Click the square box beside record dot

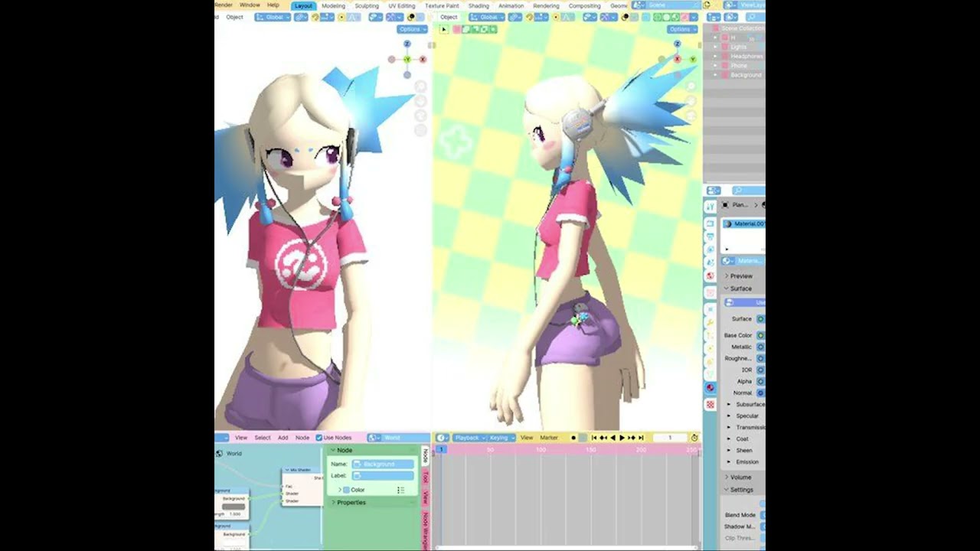pos(583,438)
